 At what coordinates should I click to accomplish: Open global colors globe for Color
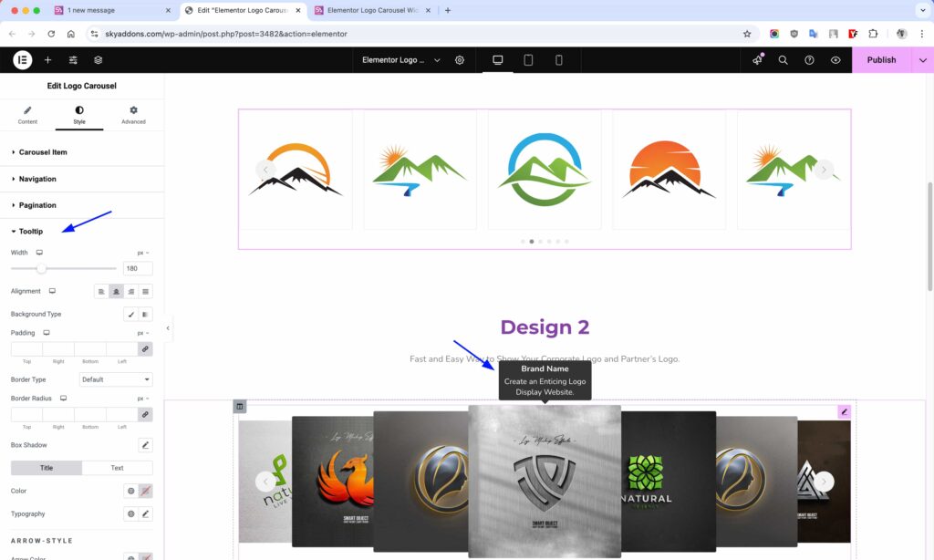pos(131,491)
